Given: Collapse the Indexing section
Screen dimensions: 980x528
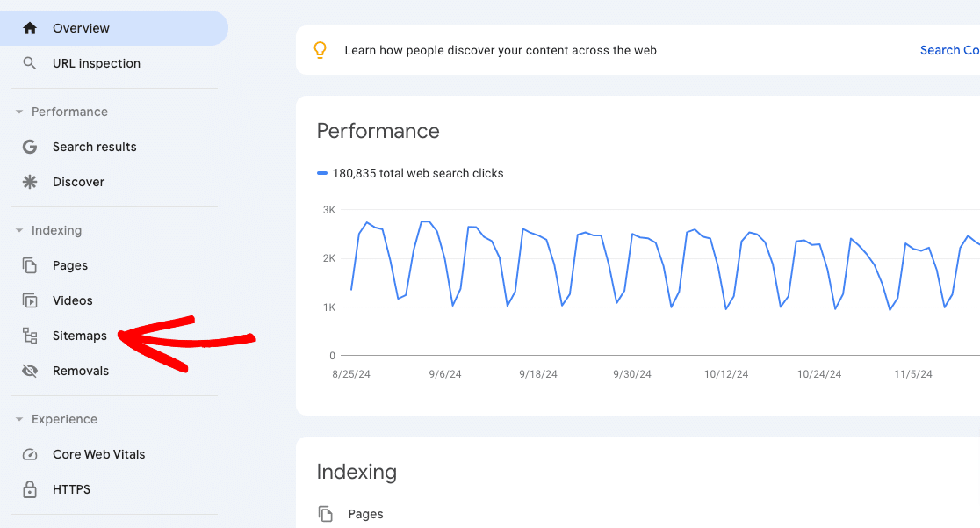Looking at the screenshot, I should point(18,230).
